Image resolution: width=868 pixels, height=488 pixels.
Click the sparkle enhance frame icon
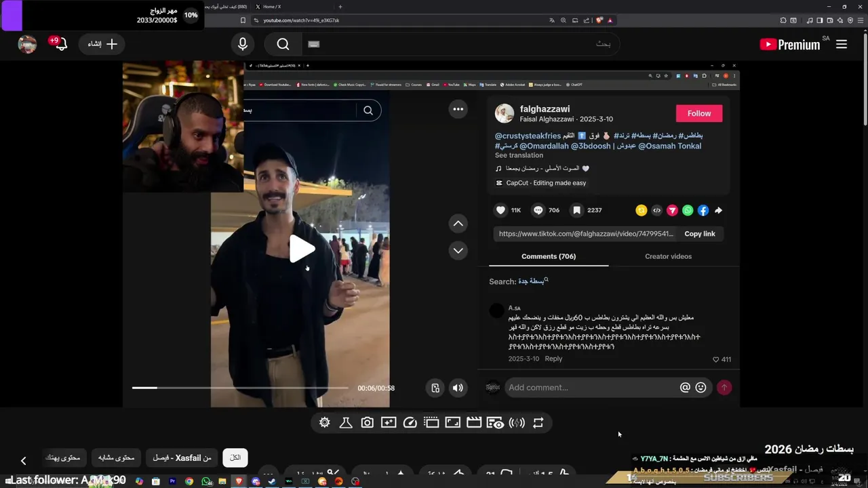(389, 423)
